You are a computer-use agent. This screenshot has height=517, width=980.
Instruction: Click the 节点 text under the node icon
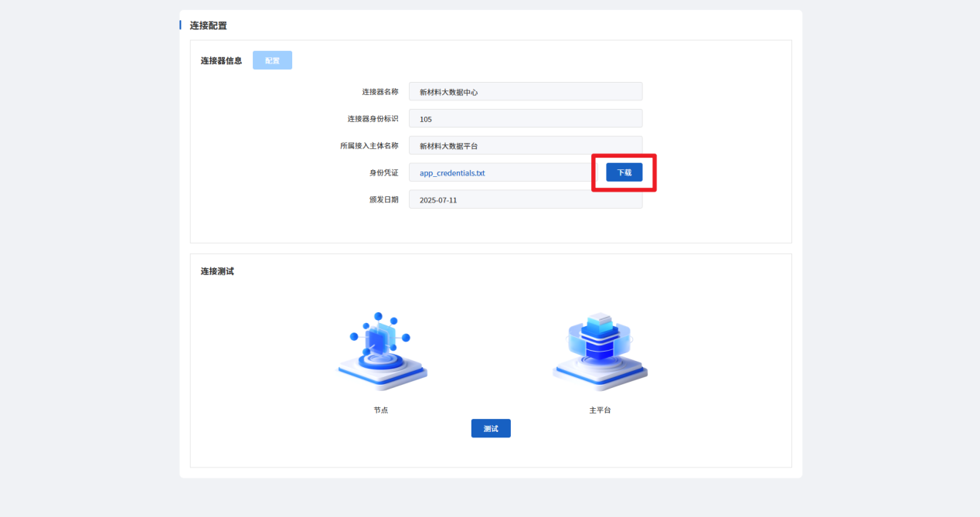click(381, 410)
